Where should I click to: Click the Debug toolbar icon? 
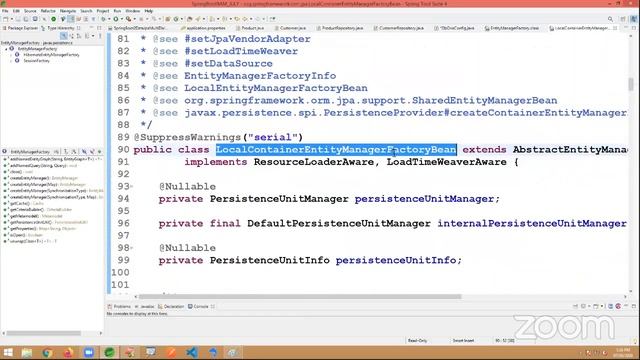click(103, 19)
